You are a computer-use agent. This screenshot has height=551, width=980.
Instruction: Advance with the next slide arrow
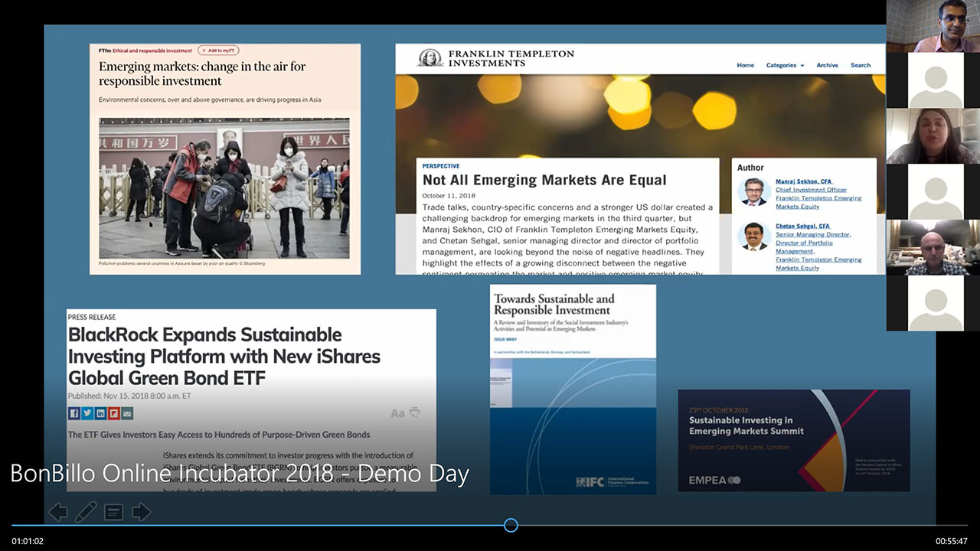coord(141,512)
